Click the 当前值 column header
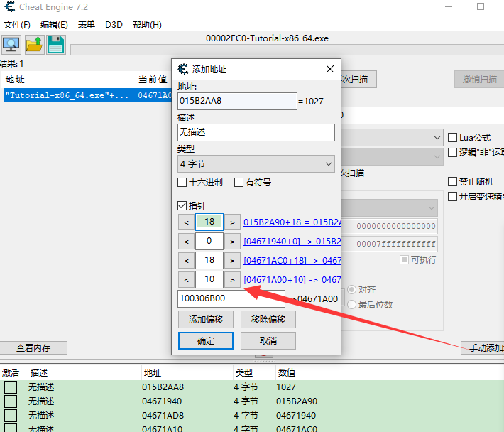Image resolution: width=504 pixels, height=432 pixels. (153, 80)
